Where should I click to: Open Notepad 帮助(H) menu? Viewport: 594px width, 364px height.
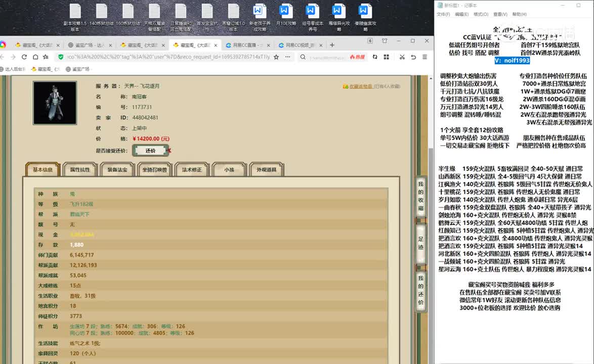pos(520,14)
